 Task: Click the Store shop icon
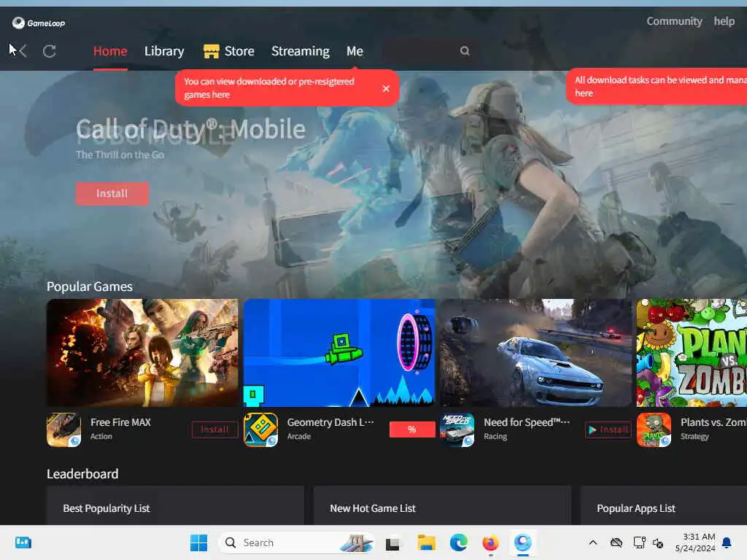(211, 51)
